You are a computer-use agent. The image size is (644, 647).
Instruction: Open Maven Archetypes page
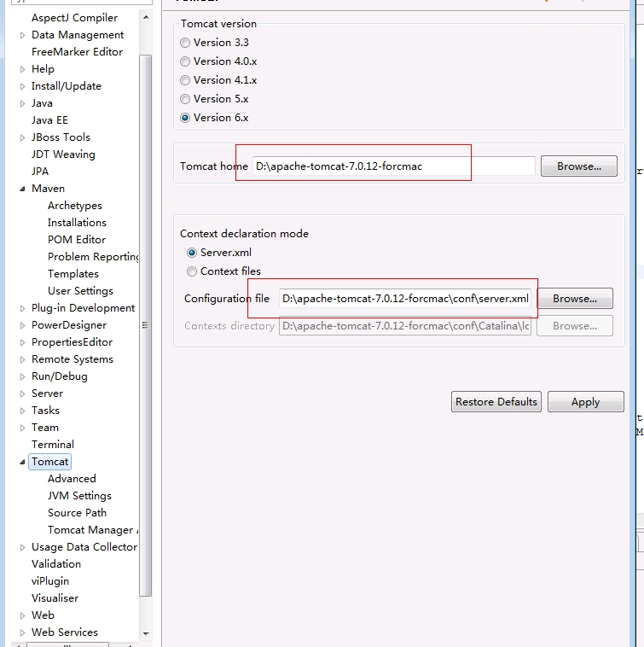coord(74,206)
